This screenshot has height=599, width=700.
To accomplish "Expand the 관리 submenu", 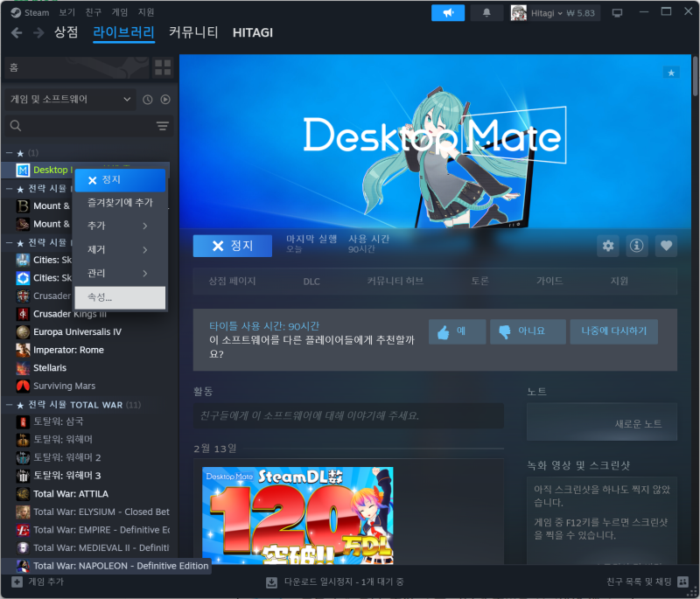I will click(120, 273).
